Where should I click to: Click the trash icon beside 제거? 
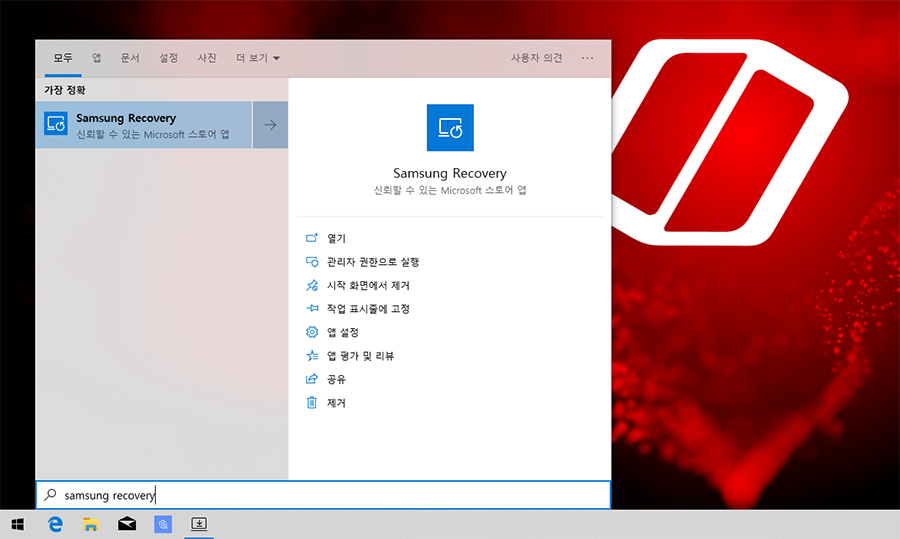[x=312, y=402]
